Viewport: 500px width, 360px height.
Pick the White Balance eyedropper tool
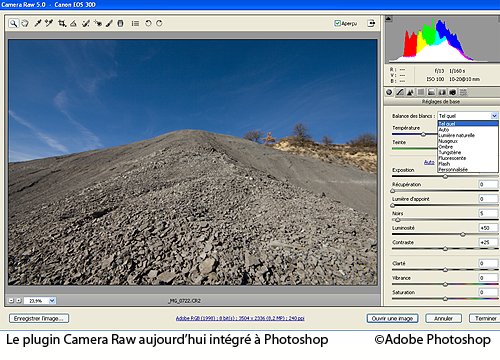pyautogui.click(x=38, y=23)
